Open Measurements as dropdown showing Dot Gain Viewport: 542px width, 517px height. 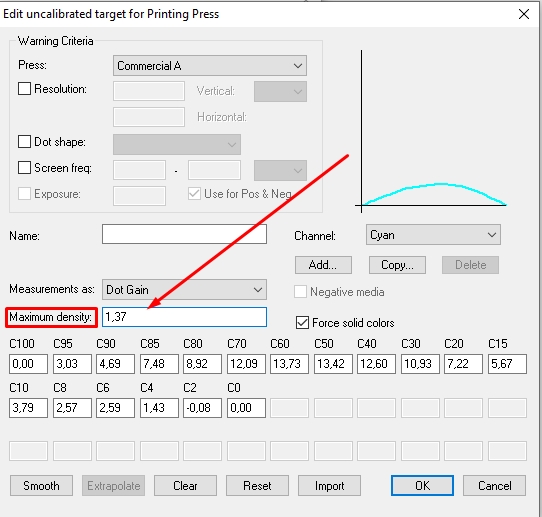[184, 290]
